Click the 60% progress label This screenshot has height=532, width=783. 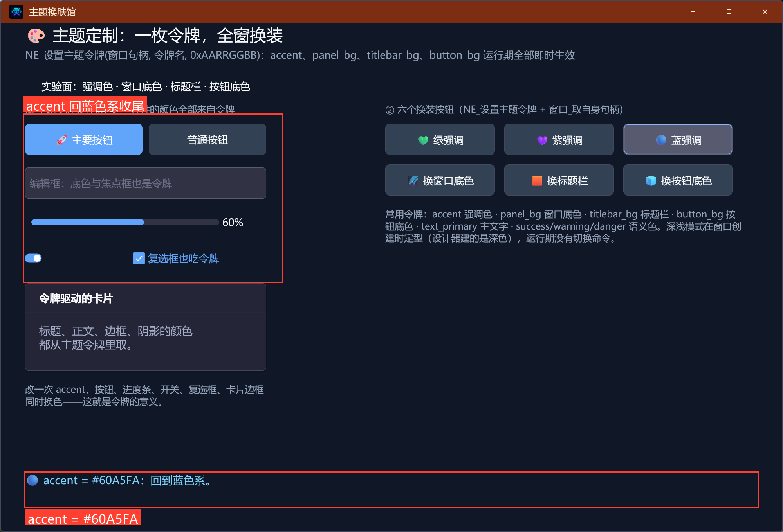click(x=233, y=222)
